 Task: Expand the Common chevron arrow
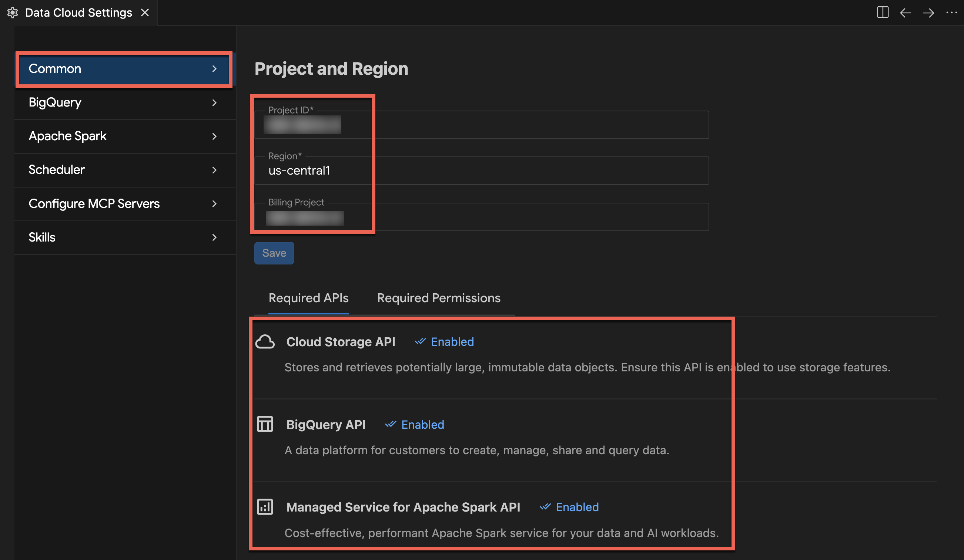214,69
